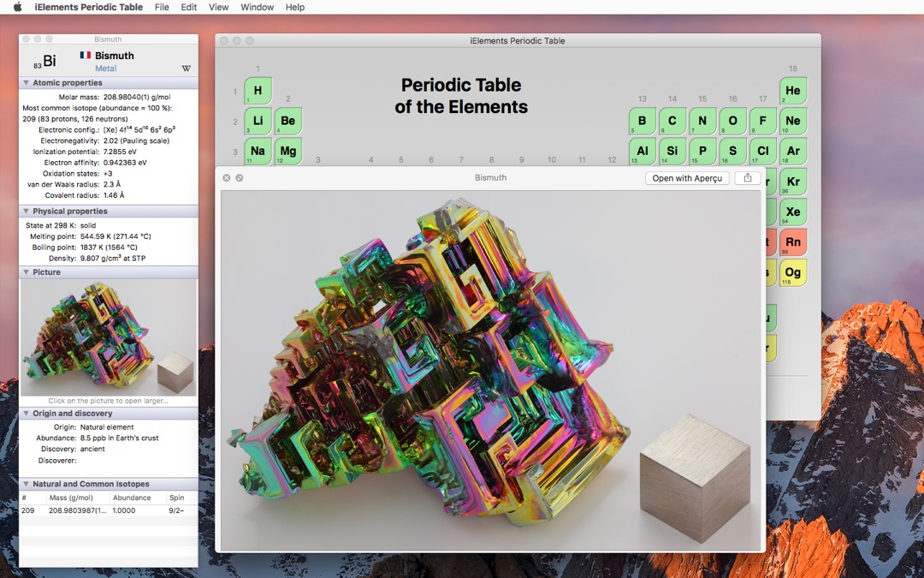The image size is (924, 578).
Task: Open the Window menu
Action: point(257,7)
